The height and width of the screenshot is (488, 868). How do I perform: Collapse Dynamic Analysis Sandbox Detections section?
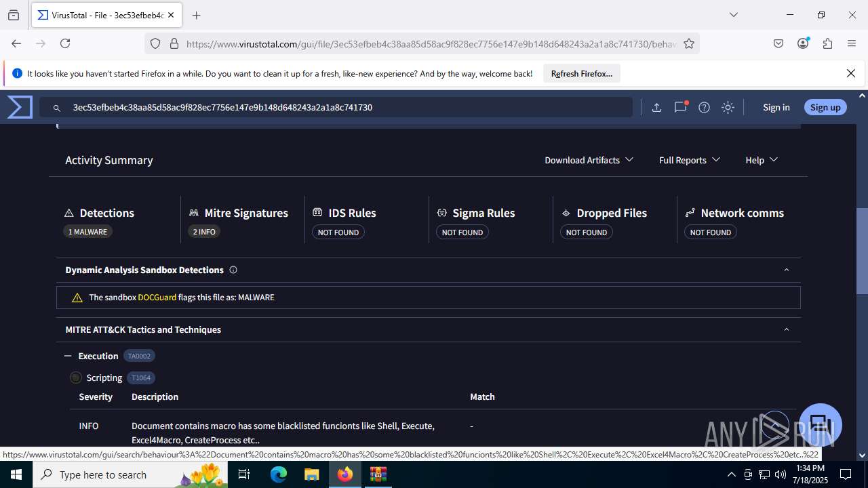(x=787, y=270)
